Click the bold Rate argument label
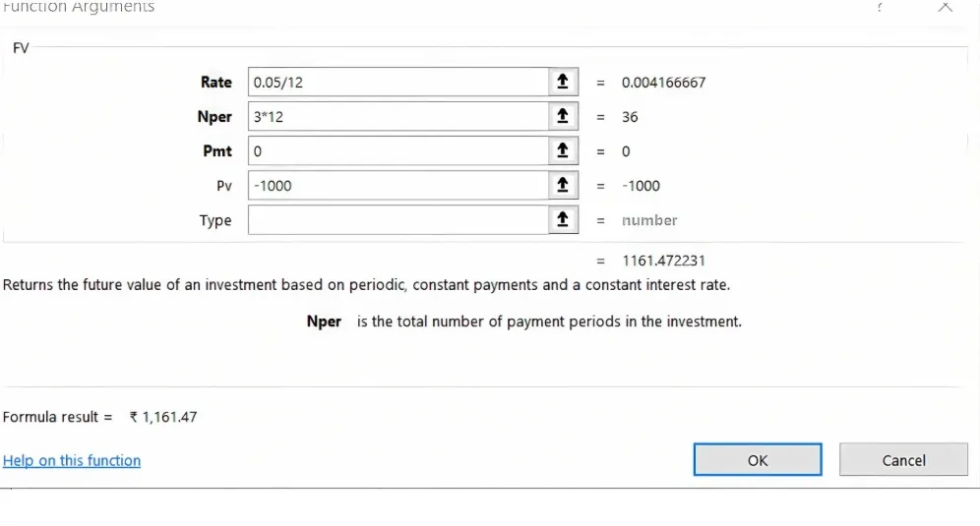Viewport: 980px width, 526px height. [x=216, y=83]
